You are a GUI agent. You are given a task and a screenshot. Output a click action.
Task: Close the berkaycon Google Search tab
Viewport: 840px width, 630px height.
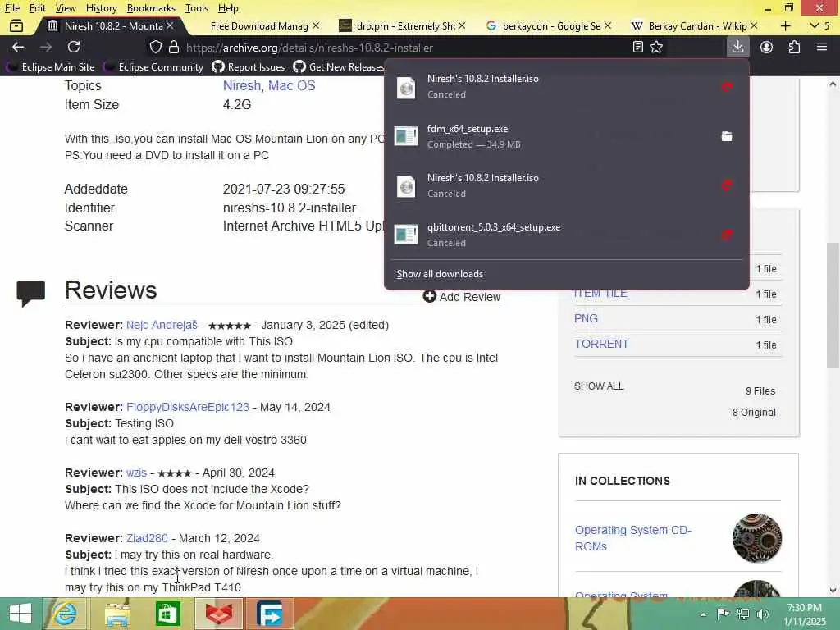coord(608,25)
